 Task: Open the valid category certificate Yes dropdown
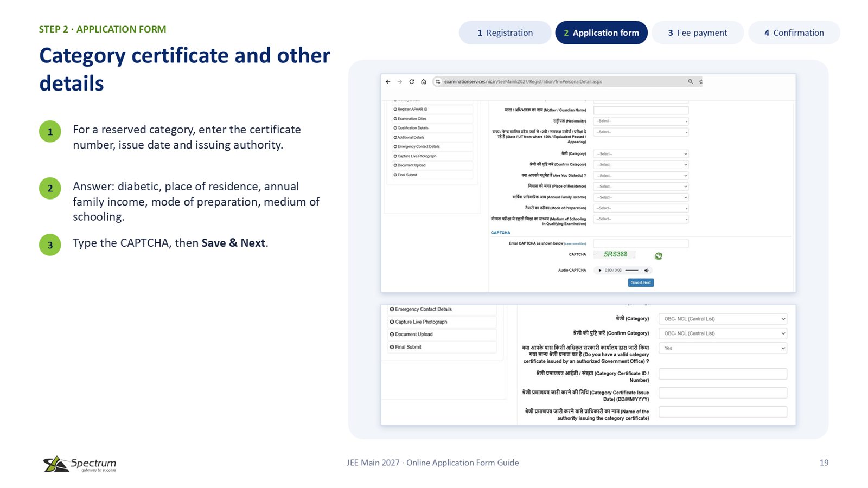click(723, 348)
